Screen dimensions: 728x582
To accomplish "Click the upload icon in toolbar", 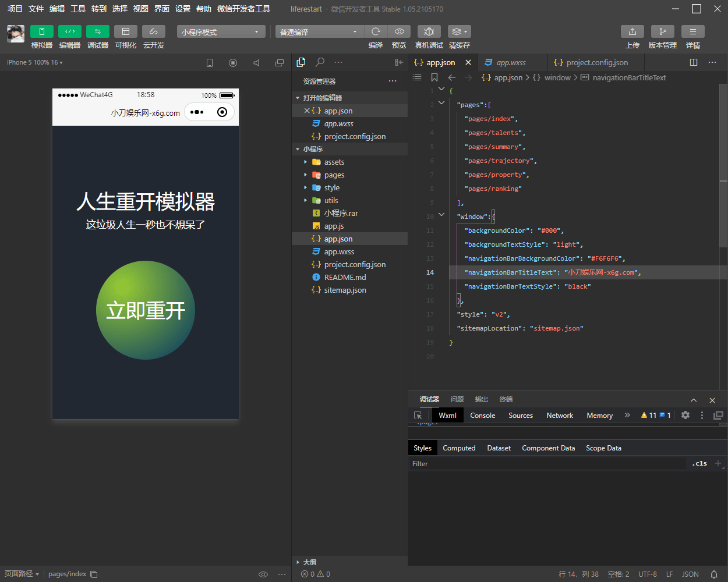I will pyautogui.click(x=632, y=31).
